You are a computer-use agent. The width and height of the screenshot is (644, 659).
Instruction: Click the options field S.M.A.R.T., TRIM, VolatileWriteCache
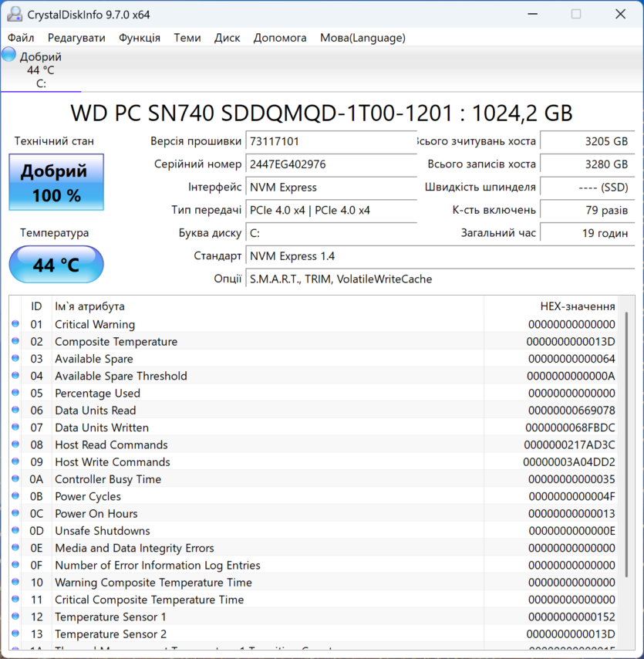click(x=440, y=279)
